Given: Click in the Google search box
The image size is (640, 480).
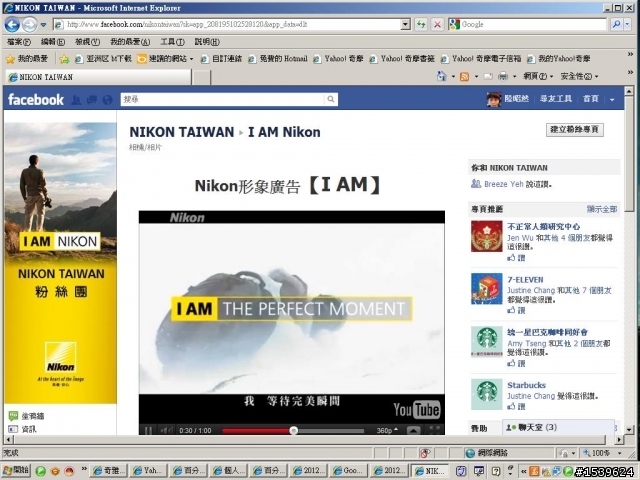Looking at the screenshot, I should [527, 24].
